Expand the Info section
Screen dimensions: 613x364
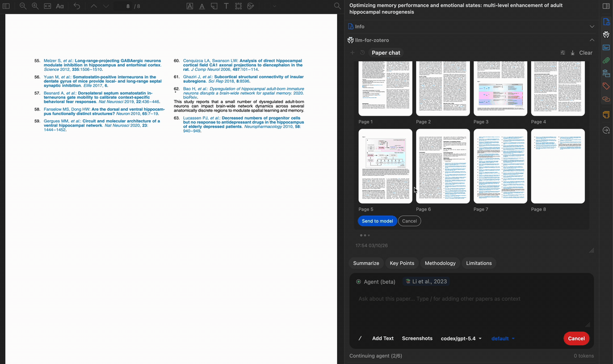point(592,27)
